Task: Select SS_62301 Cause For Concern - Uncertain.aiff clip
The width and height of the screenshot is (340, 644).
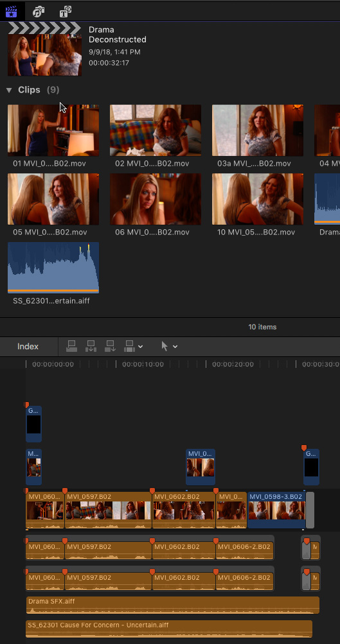Action: pyautogui.click(x=169, y=629)
